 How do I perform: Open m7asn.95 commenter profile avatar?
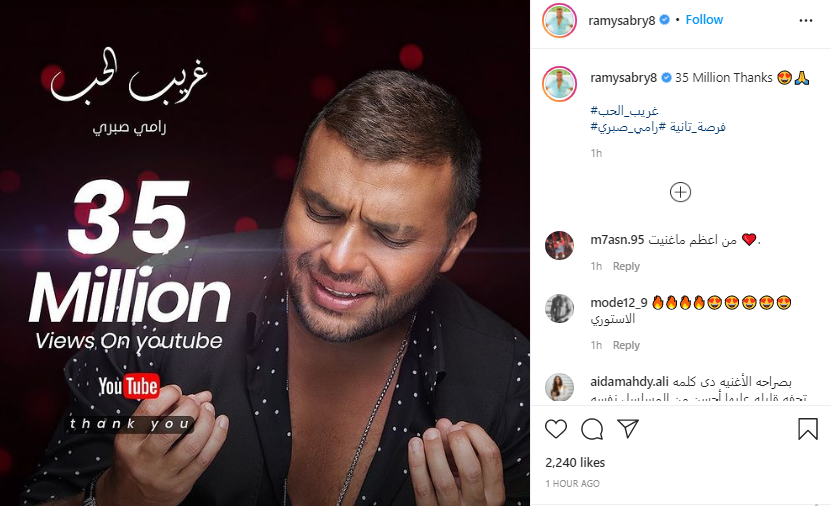coord(559,245)
